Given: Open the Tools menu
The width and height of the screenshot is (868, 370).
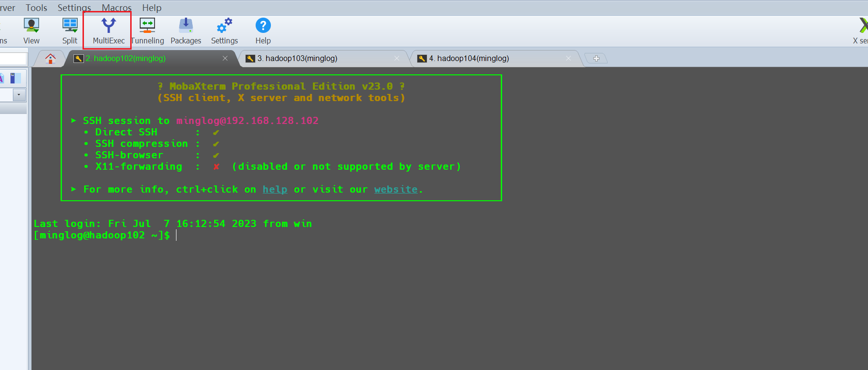Looking at the screenshot, I should tap(36, 8).
